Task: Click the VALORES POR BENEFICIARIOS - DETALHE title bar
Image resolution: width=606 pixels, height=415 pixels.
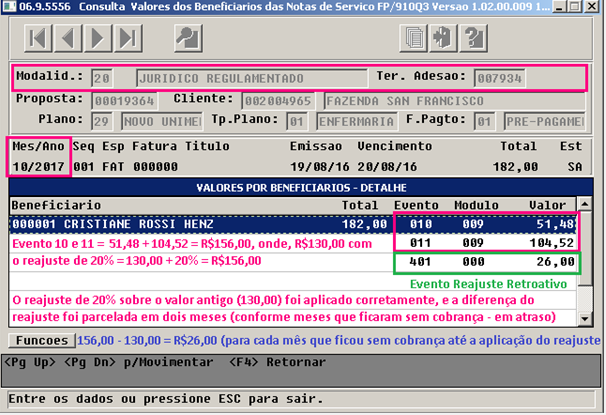Action: pos(301,188)
